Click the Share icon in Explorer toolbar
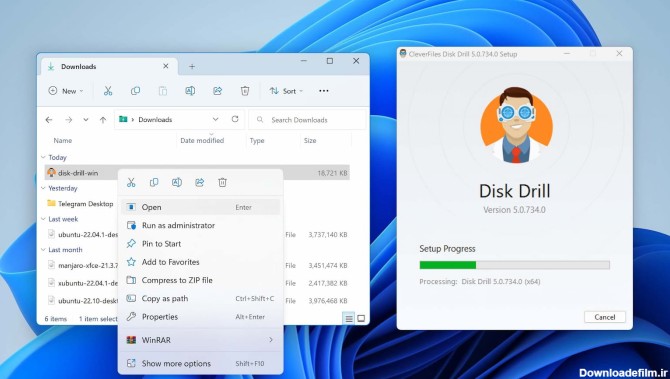The height and width of the screenshot is (379, 670). point(217,91)
